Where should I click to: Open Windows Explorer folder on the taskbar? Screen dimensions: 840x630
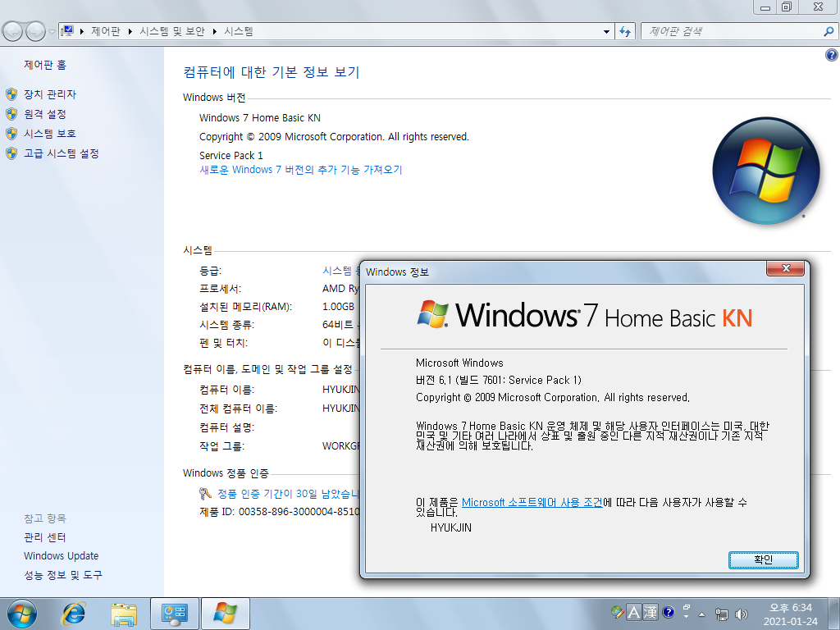tap(124, 614)
